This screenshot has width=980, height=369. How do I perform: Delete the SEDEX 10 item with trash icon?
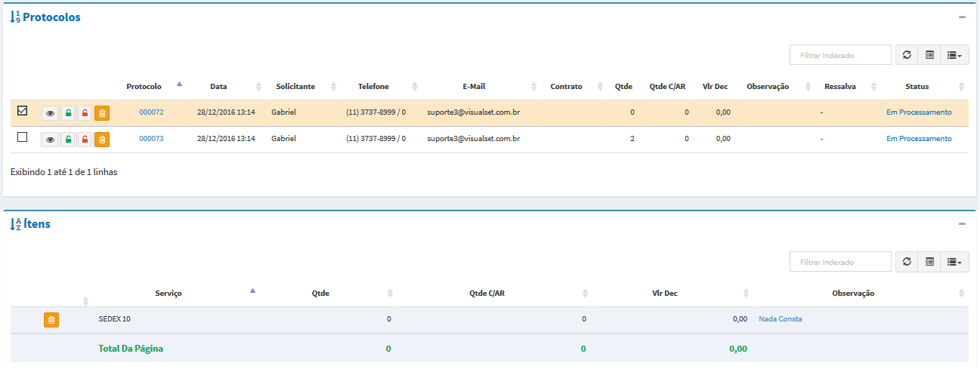tap(51, 320)
